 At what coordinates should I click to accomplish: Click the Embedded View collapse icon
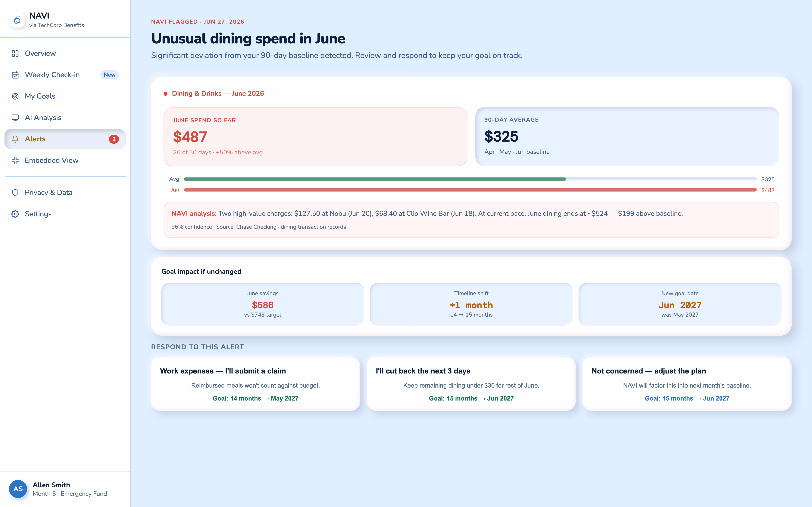coord(15,161)
